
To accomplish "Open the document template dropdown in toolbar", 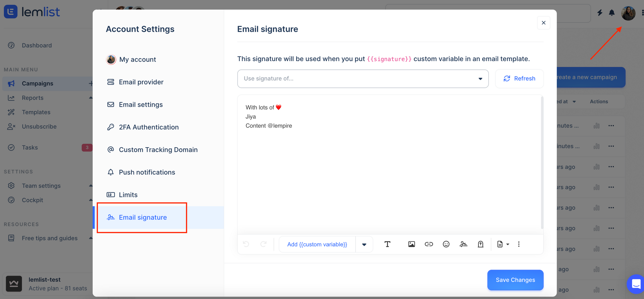I will pos(503,244).
